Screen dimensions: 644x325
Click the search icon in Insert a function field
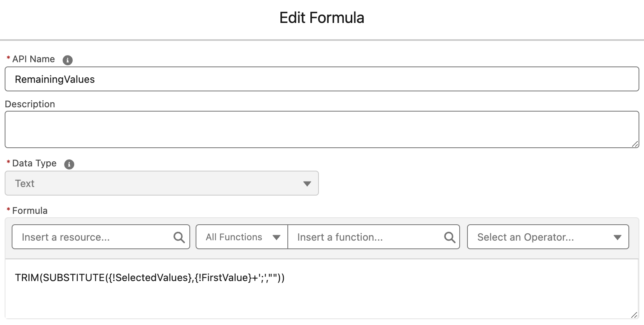pyautogui.click(x=450, y=237)
